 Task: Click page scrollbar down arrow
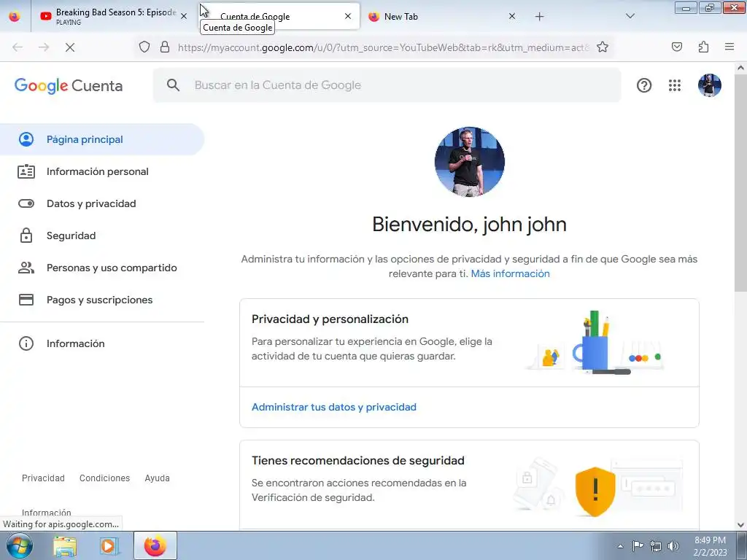[x=740, y=525]
